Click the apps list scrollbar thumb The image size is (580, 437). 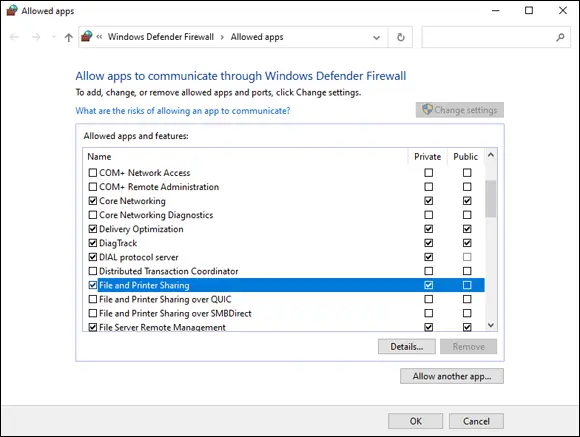pos(491,199)
